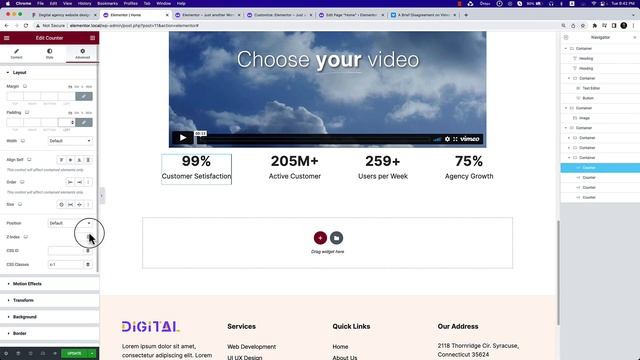Select the Customer Satisfaction counter widget

196,169
